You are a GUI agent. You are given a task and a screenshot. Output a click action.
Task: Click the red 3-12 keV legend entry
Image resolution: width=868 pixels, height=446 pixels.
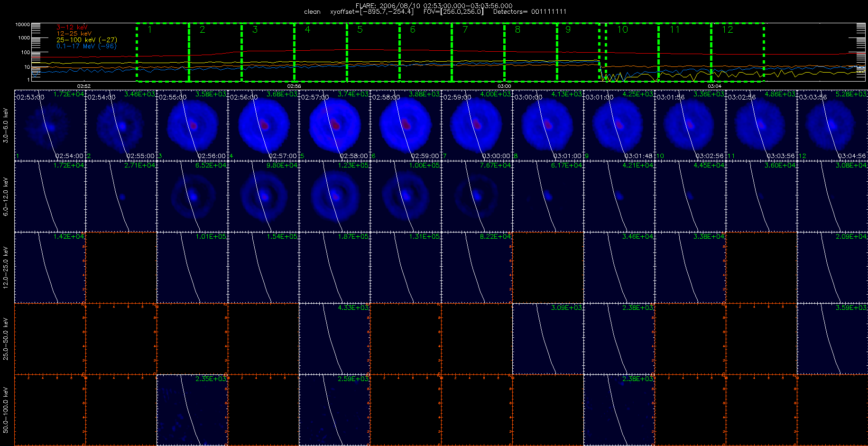click(72, 28)
